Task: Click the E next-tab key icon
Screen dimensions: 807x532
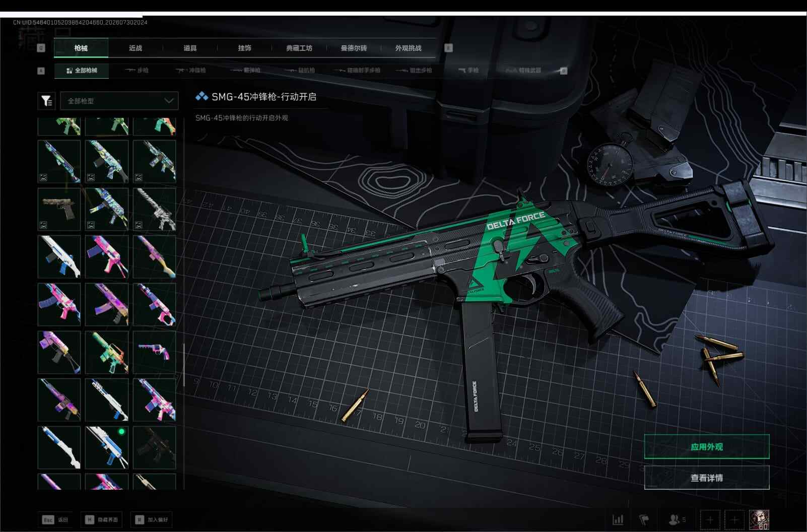Action: 448,48
